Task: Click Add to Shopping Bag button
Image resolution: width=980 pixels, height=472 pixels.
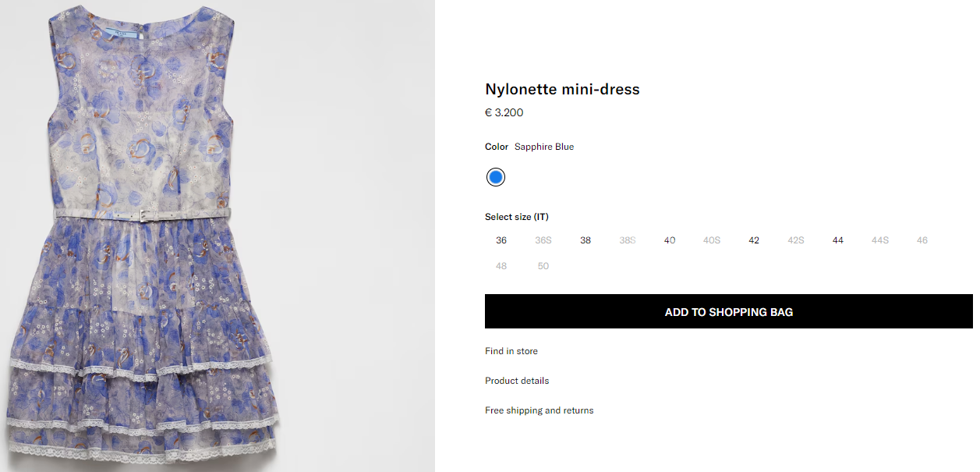Action: point(728,312)
